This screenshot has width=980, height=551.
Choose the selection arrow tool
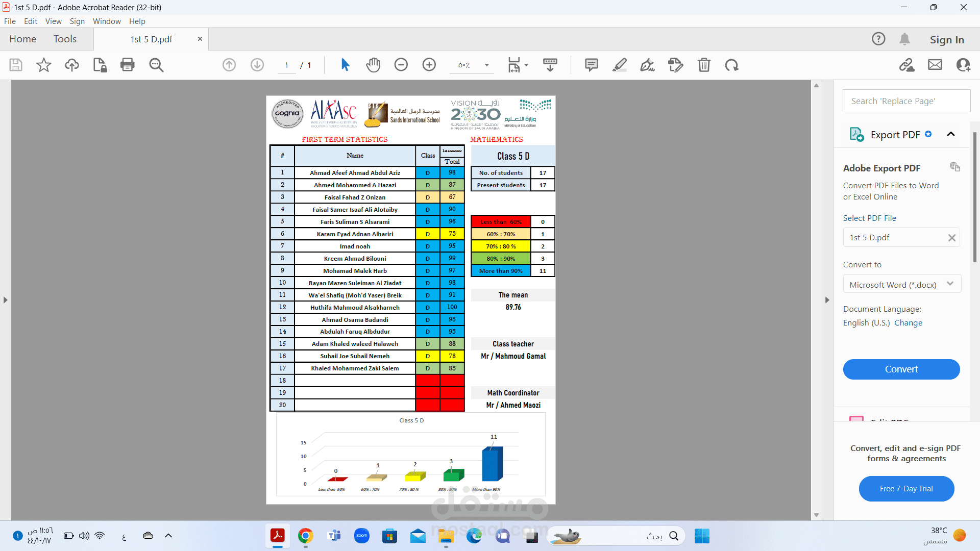(x=345, y=65)
